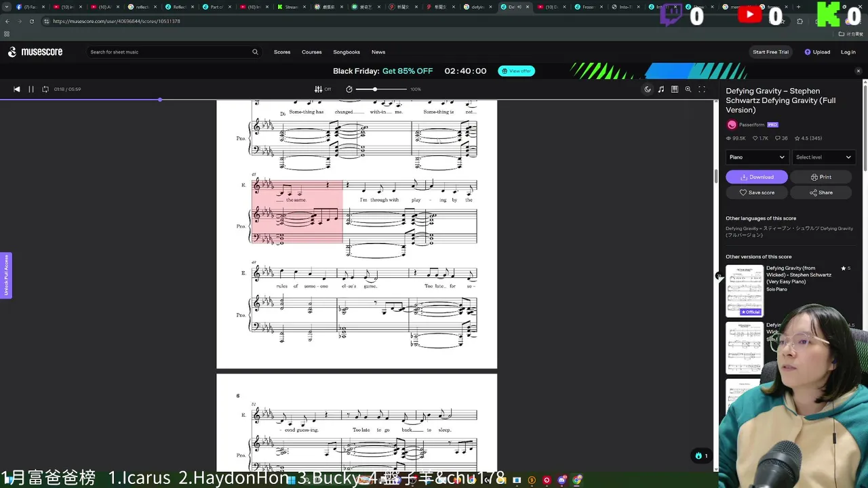This screenshot has width=868, height=488.
Task: Click the browser address bar URL
Action: point(117,21)
